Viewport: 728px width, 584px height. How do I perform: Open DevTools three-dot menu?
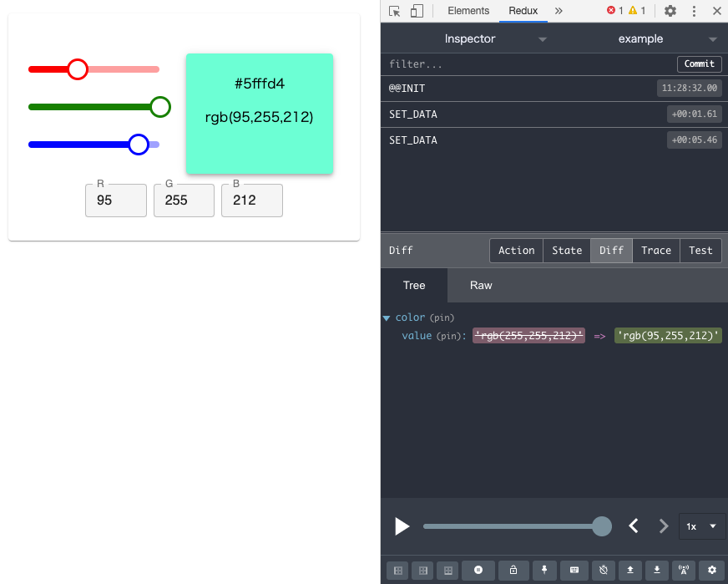point(694,11)
